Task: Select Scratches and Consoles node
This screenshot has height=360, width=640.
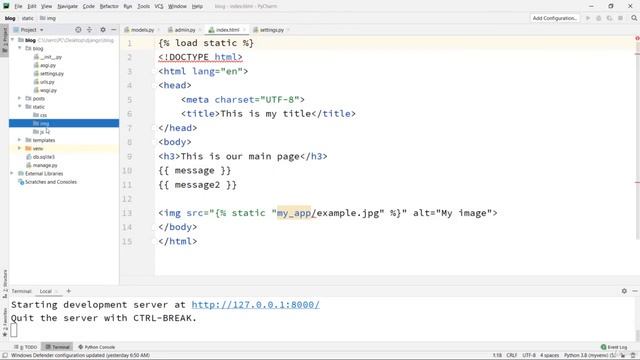Action: (47, 182)
